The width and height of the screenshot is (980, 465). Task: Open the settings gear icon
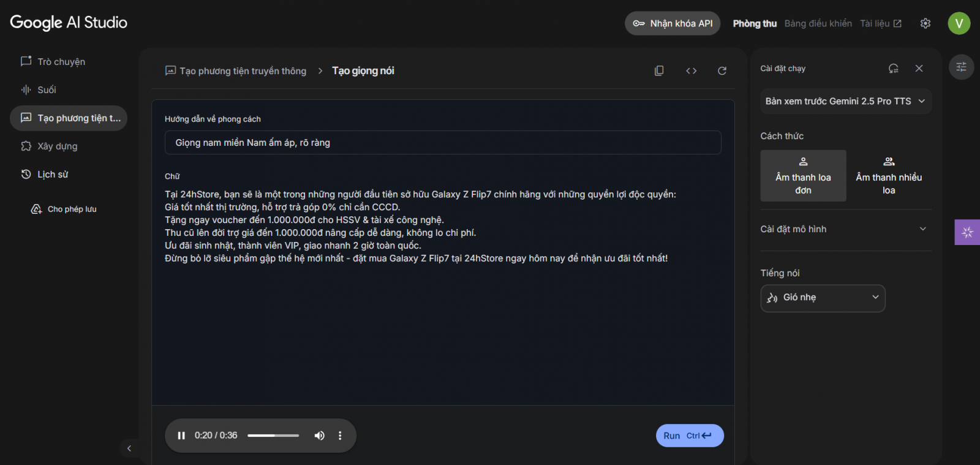tap(925, 23)
